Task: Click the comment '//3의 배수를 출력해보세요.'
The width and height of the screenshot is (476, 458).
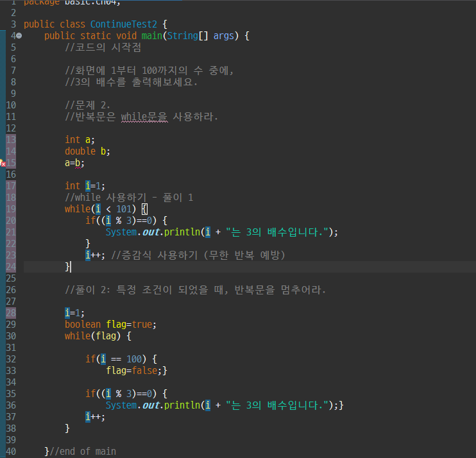Action: [131, 82]
